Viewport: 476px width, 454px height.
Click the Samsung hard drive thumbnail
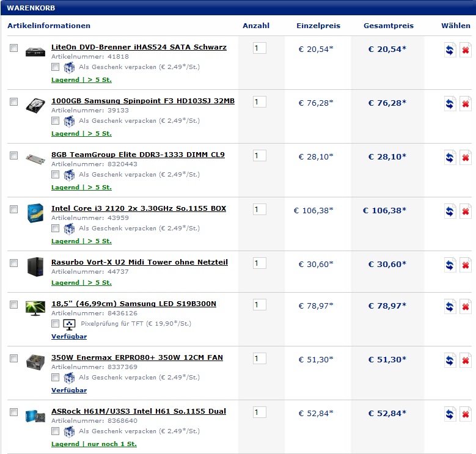(35, 105)
